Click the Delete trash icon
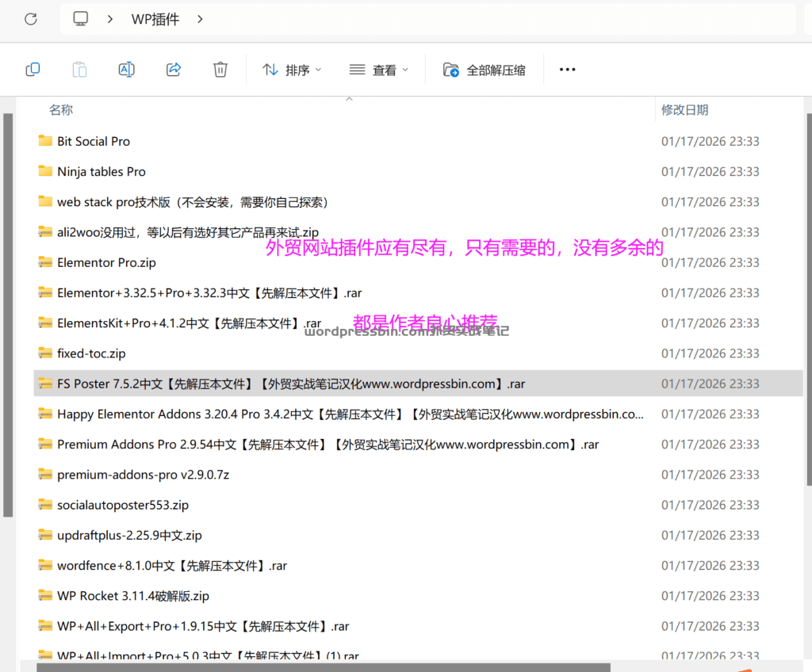This screenshot has width=812, height=672. 220,69
